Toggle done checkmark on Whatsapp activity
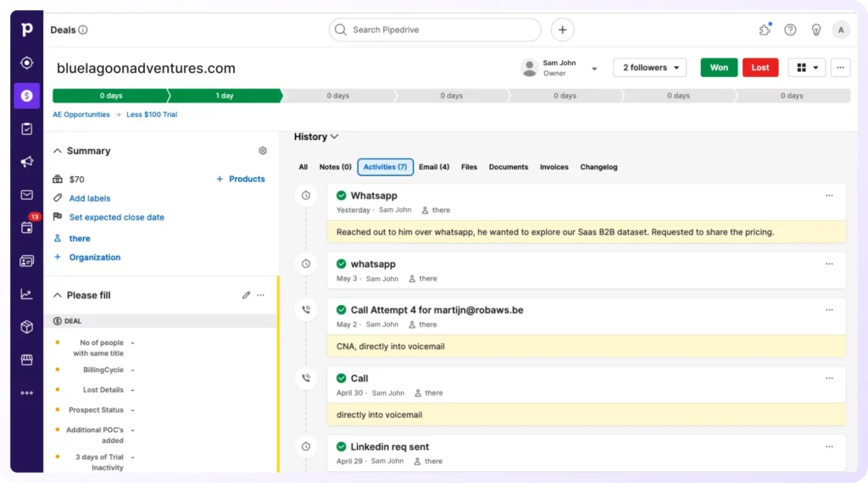The image size is (868, 483). pos(341,195)
